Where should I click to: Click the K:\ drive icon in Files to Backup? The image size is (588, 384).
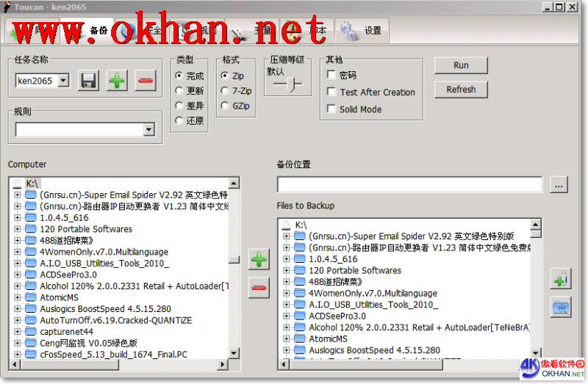(286, 225)
